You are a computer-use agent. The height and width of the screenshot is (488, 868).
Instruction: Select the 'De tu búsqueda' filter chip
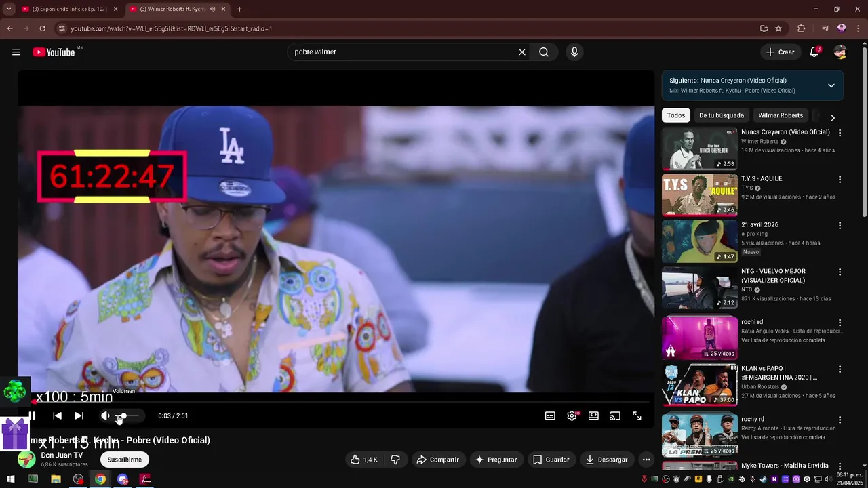click(722, 115)
